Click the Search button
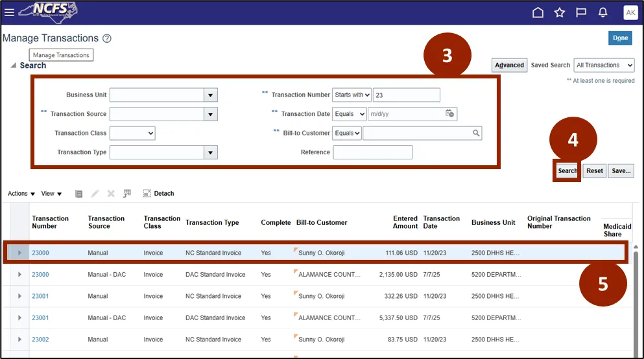 [567, 171]
